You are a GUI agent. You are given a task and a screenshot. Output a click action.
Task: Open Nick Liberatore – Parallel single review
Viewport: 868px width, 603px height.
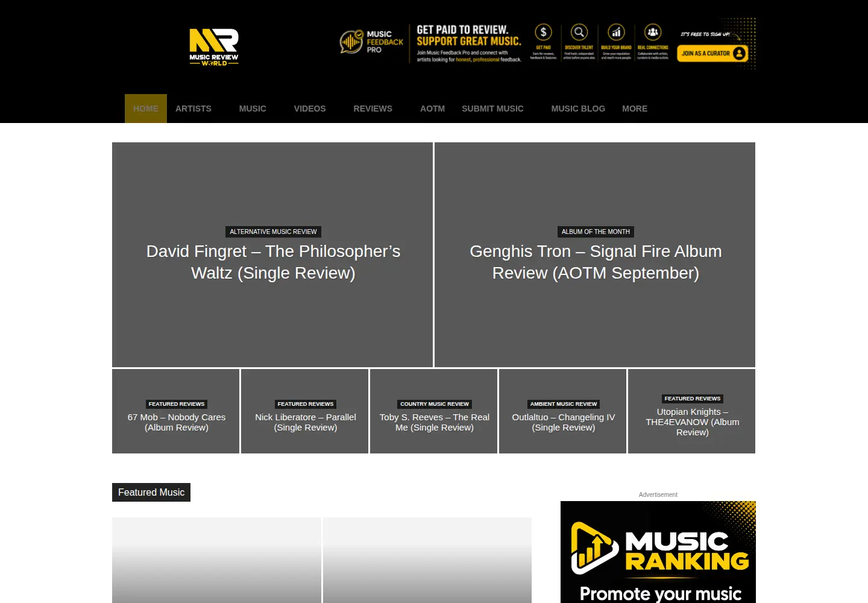click(306, 422)
